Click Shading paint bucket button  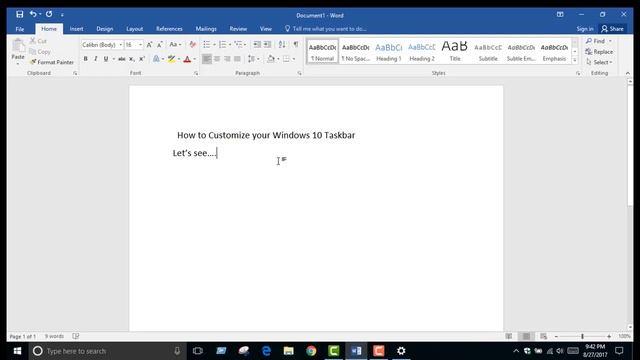pos(271,59)
